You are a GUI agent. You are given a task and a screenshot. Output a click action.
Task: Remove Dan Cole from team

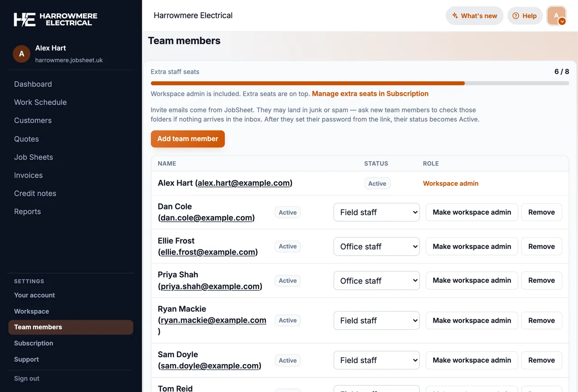coord(541,212)
